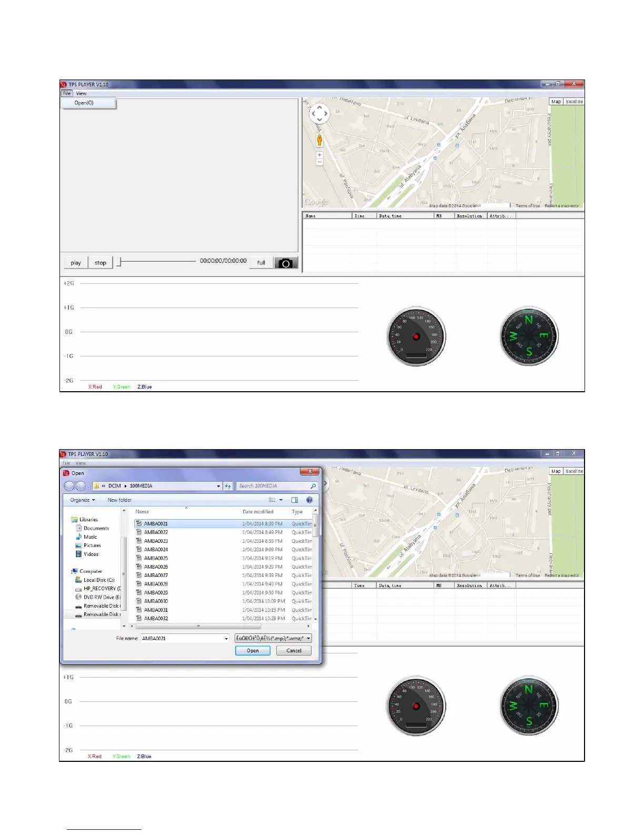Image resolution: width=644 pixels, height=834 pixels.
Task: Click the camera snapshot button in upper player
Action: pyautogui.click(x=286, y=263)
